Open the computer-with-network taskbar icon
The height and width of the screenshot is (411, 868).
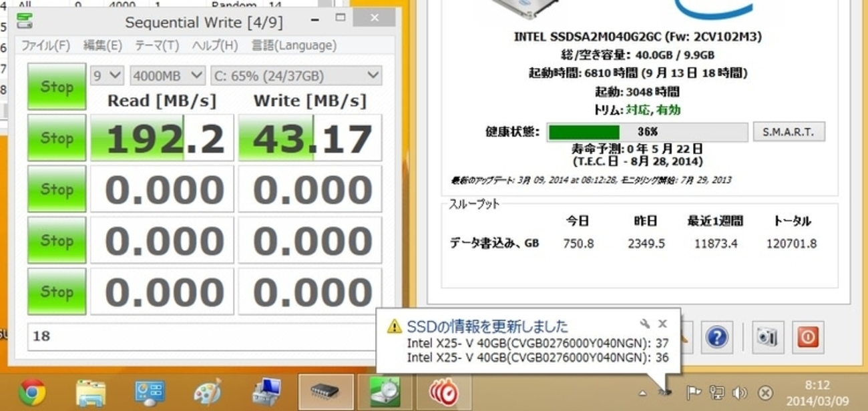[x=266, y=392]
